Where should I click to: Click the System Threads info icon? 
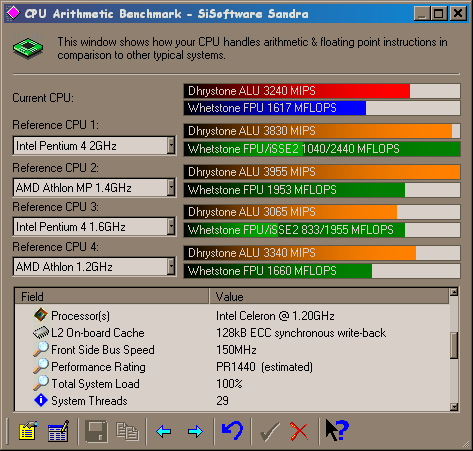(41, 400)
